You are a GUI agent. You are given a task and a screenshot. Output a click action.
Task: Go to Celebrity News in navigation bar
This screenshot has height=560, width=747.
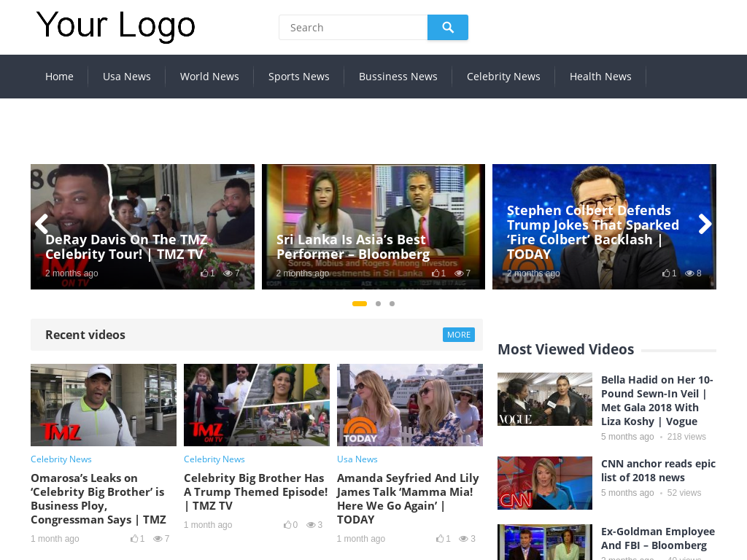coord(503,77)
